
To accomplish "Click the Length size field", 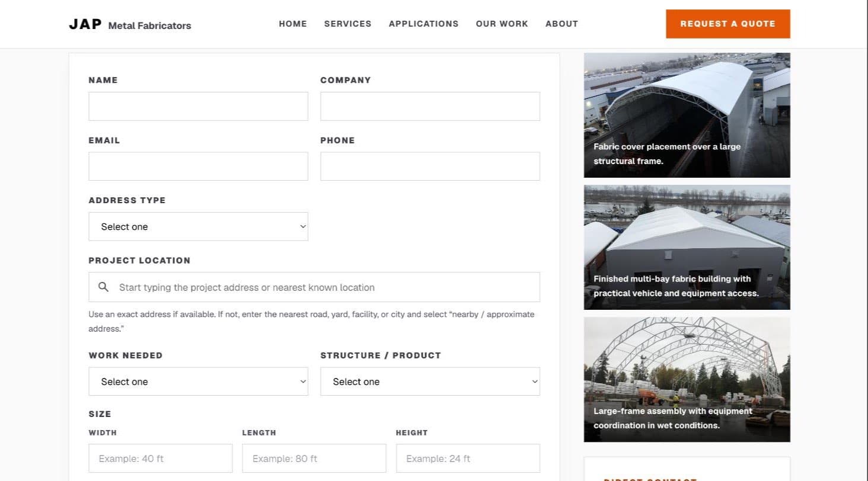I will click(x=314, y=458).
